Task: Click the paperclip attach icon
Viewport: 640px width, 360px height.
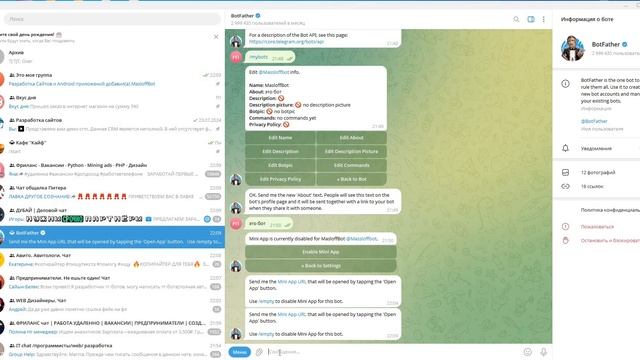Action: (x=259, y=352)
